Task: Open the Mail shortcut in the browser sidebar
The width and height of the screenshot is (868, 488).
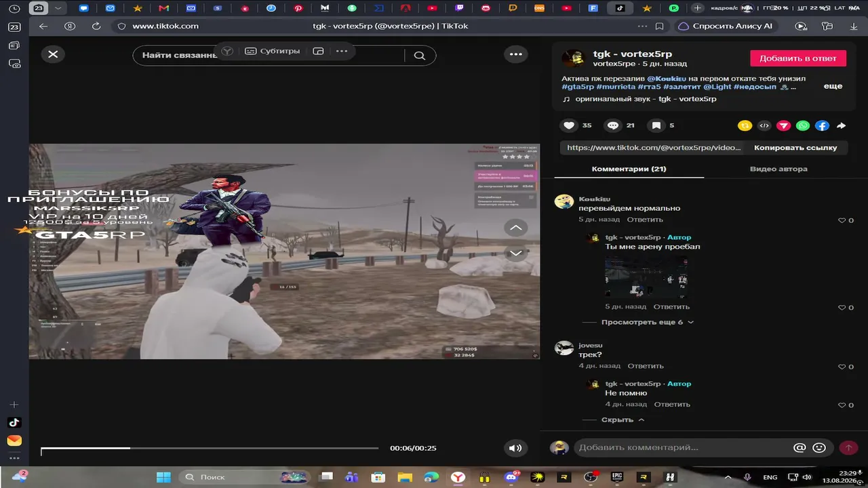Action: pos(14,441)
